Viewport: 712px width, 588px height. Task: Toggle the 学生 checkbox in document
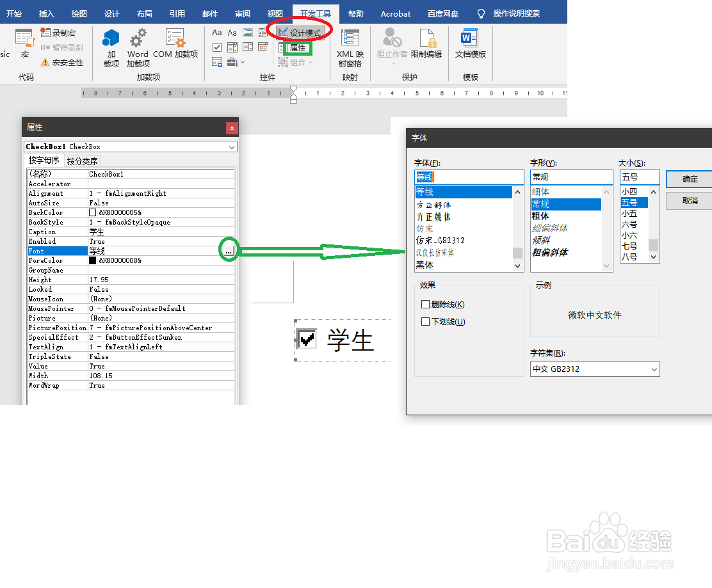tap(307, 338)
